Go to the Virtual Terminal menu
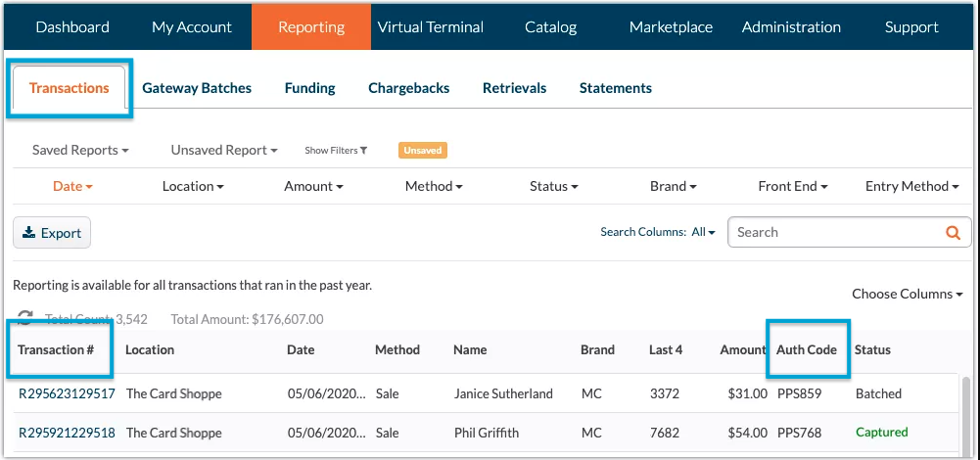This screenshot has height=460, width=980. coord(430,26)
